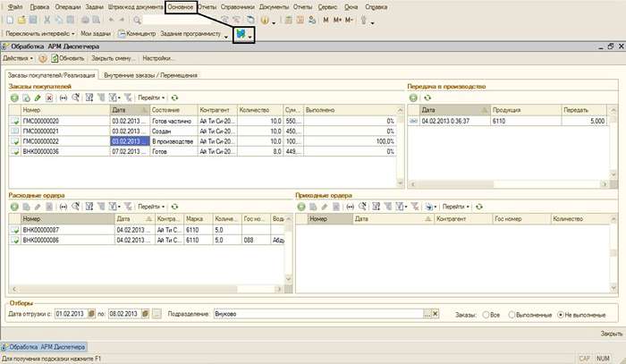This screenshot has height=364, width=626.
Task: Open the period selection ellipsis button after dates
Action: [x=156, y=314]
